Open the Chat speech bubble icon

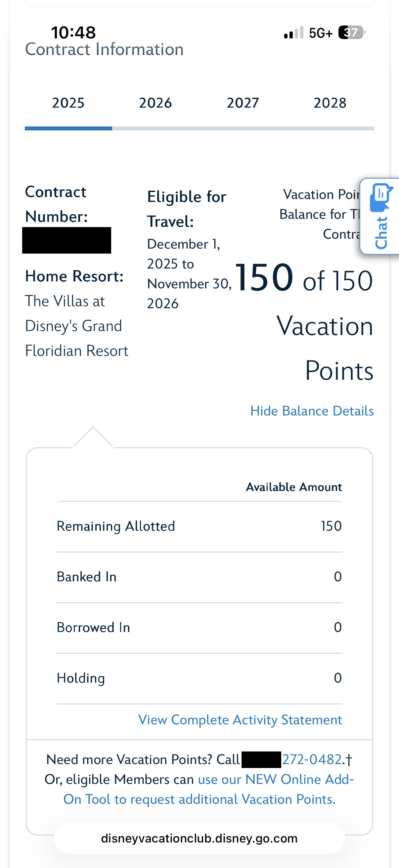click(x=381, y=197)
